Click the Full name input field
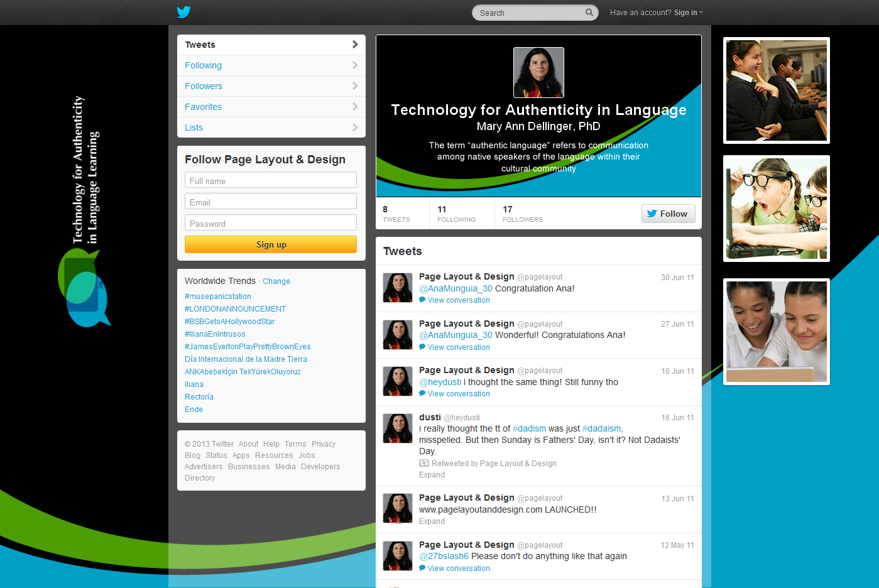879x588 pixels. (x=271, y=180)
